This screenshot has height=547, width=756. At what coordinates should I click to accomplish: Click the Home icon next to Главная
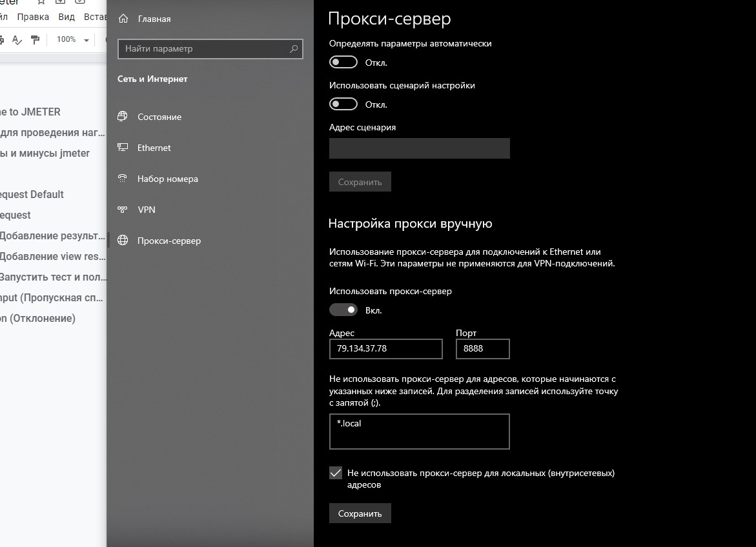(123, 19)
